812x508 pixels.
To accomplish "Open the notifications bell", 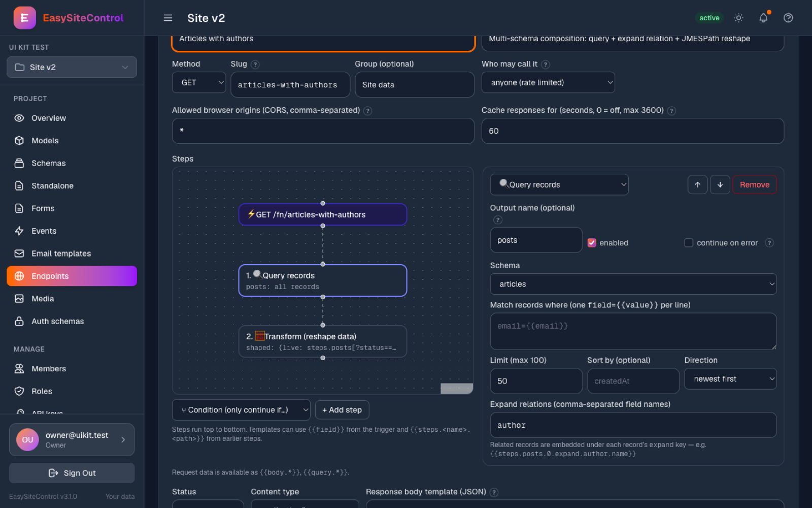I will 763,18.
